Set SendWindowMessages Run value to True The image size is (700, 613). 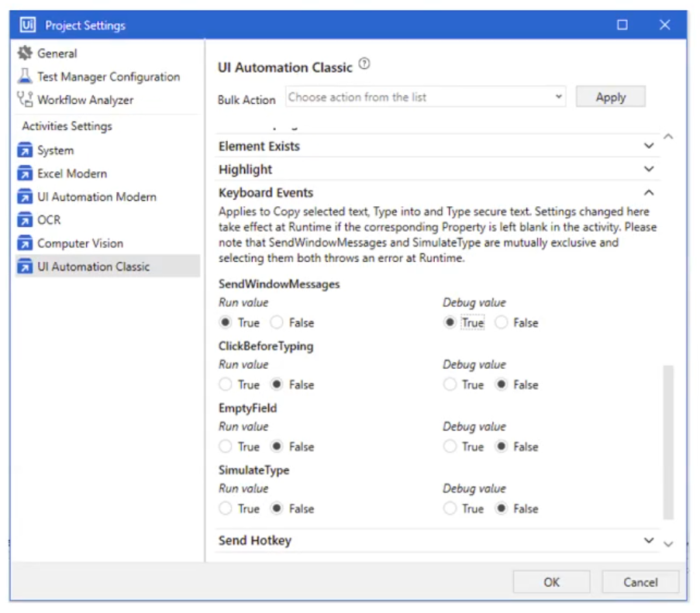[x=226, y=322]
